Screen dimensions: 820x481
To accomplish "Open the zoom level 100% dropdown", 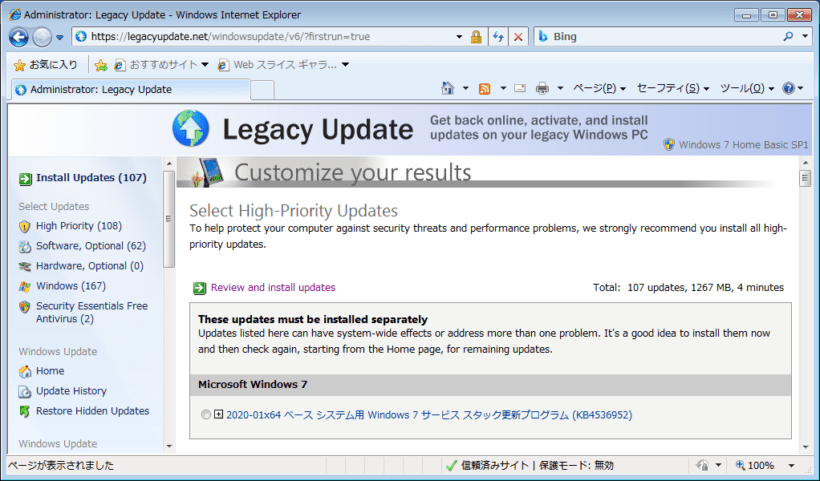I will (791, 465).
